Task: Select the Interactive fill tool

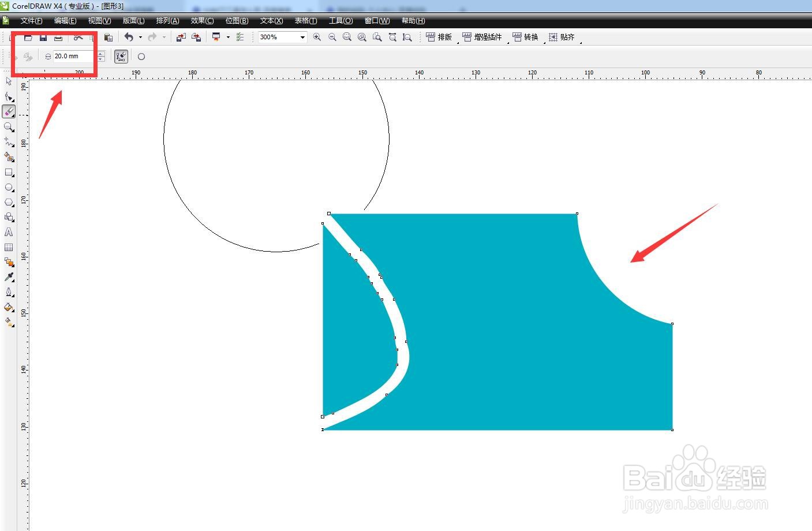Action: (x=9, y=322)
